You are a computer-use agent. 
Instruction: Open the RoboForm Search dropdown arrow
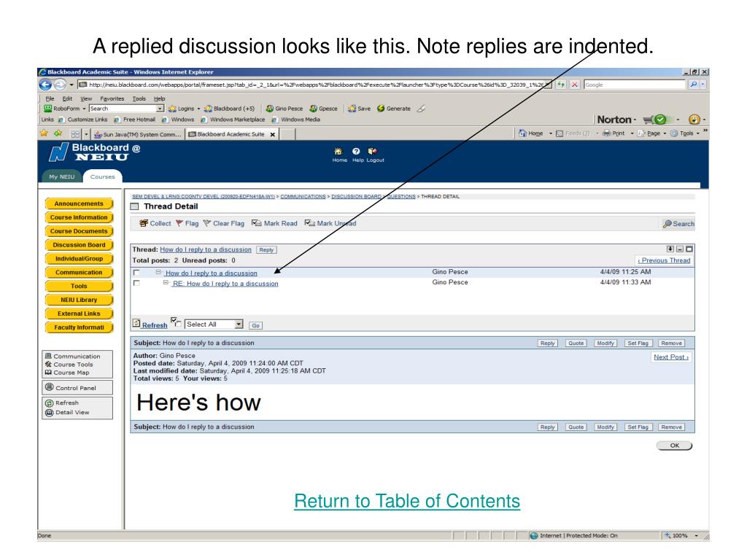pyautogui.click(x=160, y=109)
